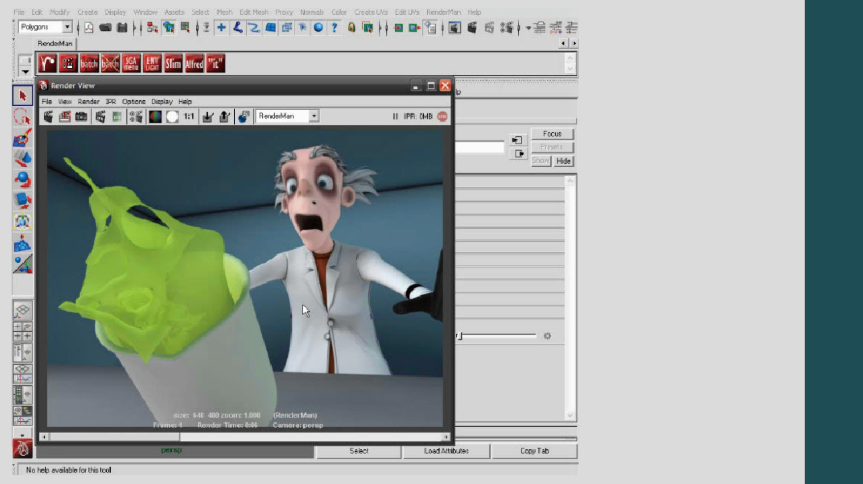The height and width of the screenshot is (484, 863).
Task: Click the New Scene icon
Action: [x=89, y=28]
